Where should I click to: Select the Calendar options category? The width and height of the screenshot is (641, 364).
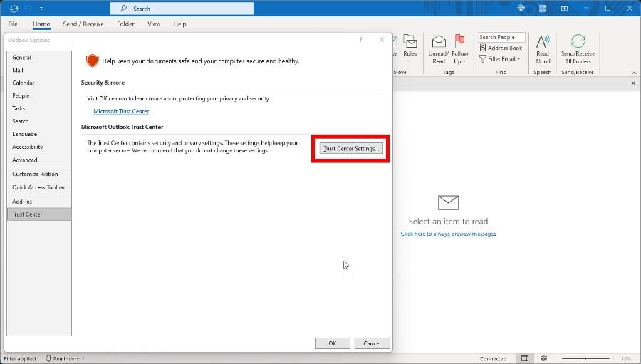click(x=39, y=83)
